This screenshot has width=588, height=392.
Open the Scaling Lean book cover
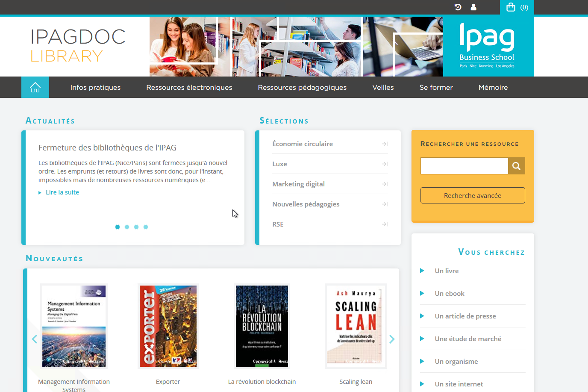(x=356, y=326)
